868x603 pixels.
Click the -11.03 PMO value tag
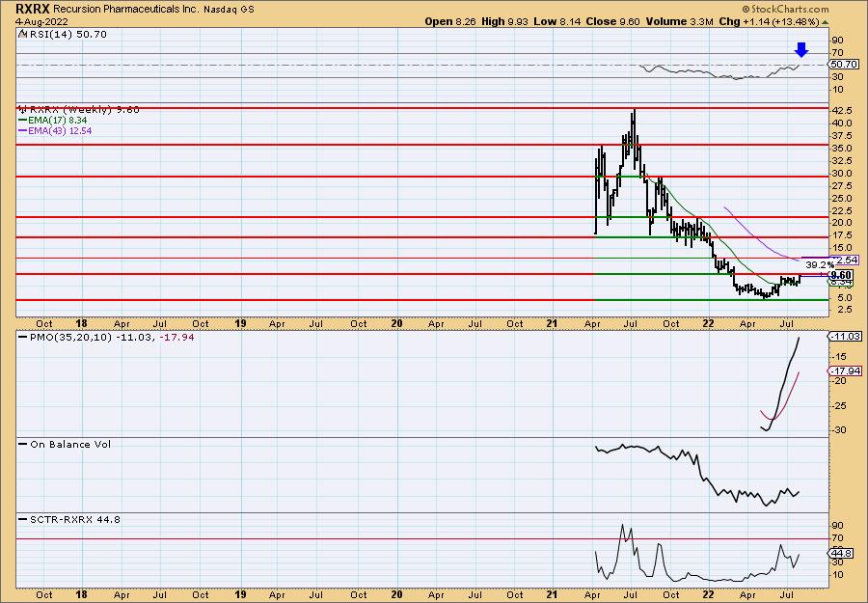tap(846, 336)
